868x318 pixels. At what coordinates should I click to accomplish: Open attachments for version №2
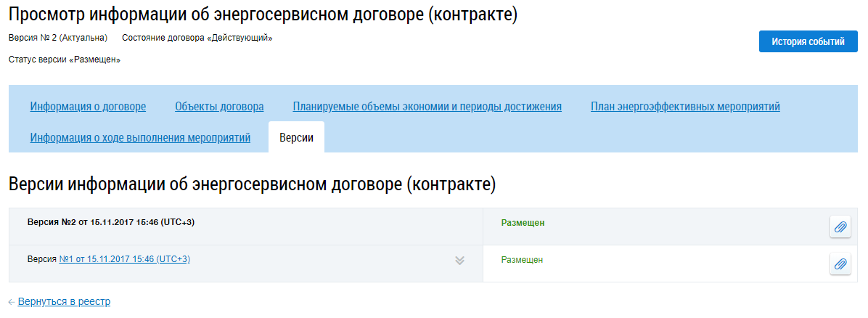pyautogui.click(x=840, y=227)
